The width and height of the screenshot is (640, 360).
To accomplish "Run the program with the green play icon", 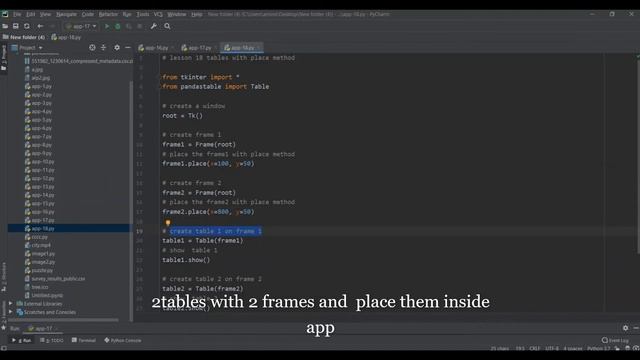I will point(107,26).
